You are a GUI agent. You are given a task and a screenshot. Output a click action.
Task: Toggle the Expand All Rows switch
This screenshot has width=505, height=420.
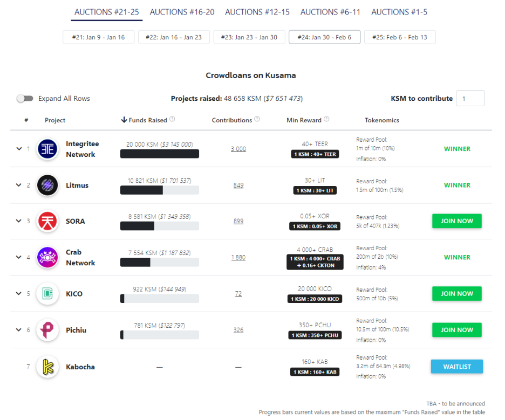point(25,99)
